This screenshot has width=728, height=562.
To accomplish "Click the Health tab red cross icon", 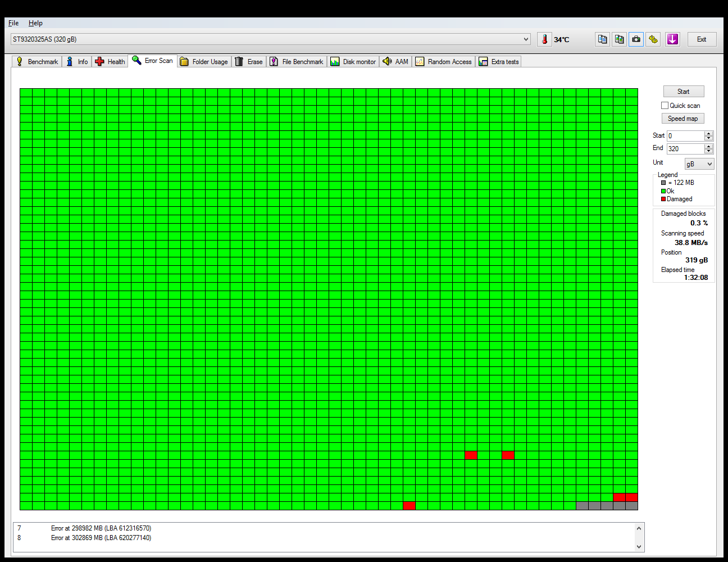I will click(x=99, y=62).
